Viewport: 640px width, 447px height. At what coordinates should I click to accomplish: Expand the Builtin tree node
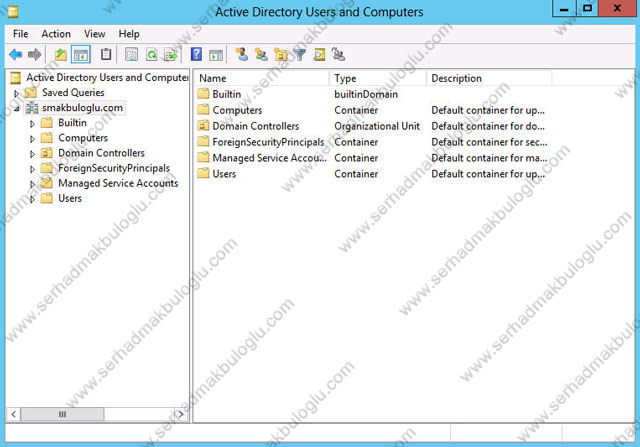coord(32,124)
